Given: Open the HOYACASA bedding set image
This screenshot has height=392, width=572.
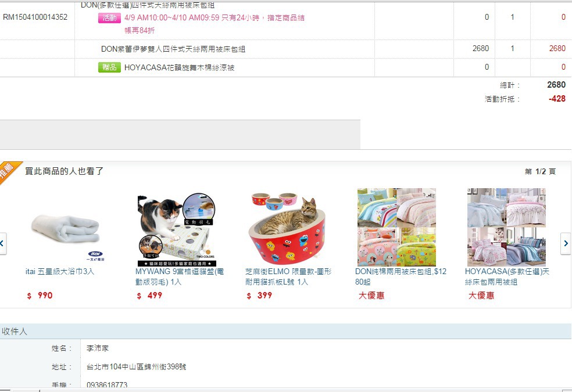Looking at the screenshot, I should point(506,227).
